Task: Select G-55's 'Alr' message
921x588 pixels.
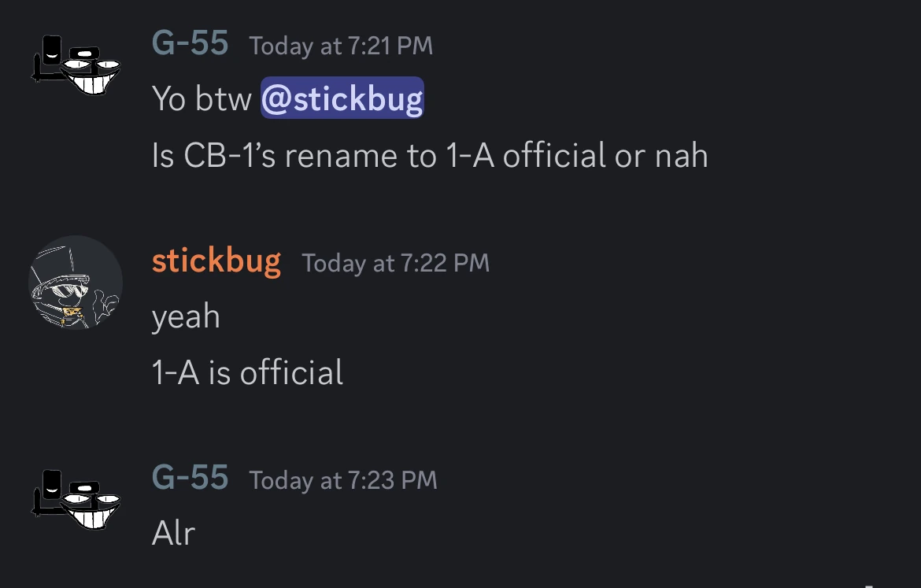Action: tap(172, 533)
